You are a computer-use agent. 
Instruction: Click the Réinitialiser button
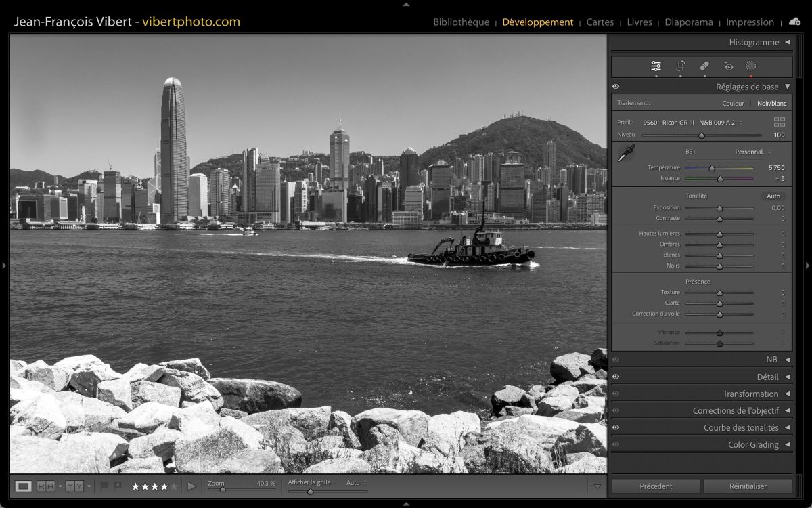click(x=747, y=486)
